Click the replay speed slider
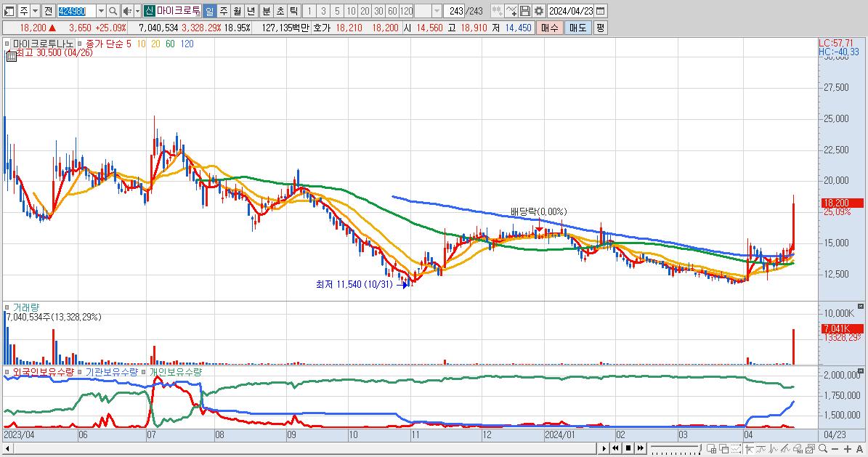868x457 pixels. 676,448
